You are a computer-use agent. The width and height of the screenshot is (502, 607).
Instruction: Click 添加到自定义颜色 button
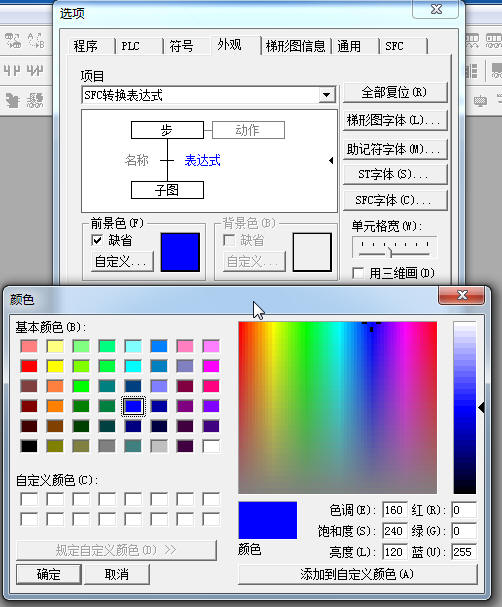click(357, 574)
